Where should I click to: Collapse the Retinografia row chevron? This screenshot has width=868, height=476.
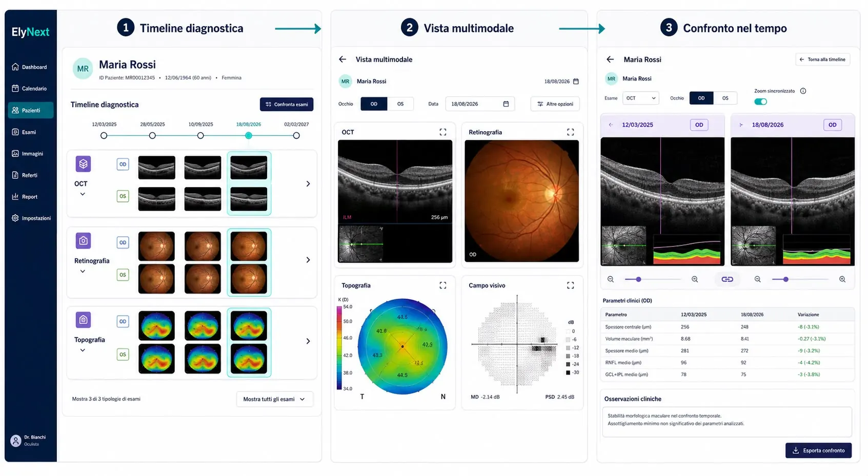tap(83, 272)
